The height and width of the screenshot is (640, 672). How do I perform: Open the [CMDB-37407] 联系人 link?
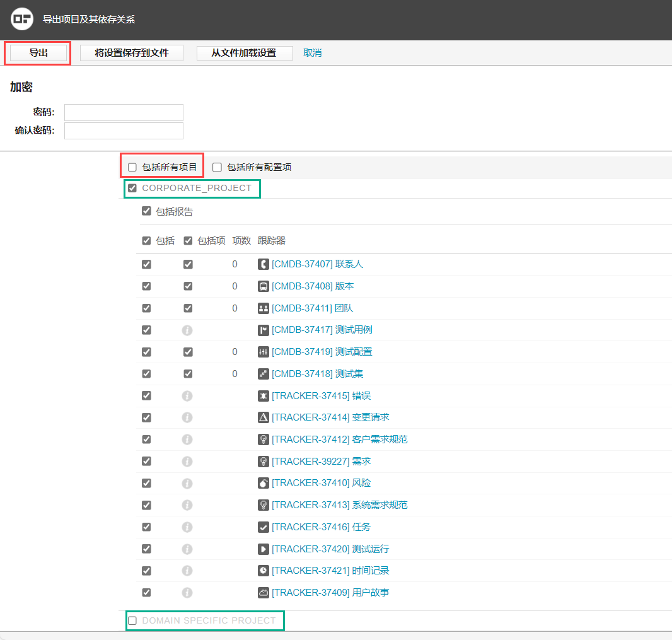coord(317,264)
